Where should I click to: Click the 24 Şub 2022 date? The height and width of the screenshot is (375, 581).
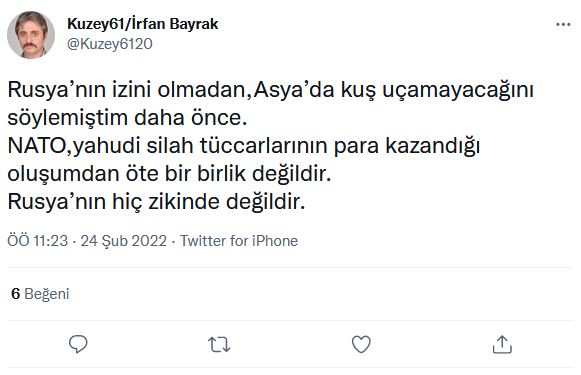pyautogui.click(x=124, y=241)
